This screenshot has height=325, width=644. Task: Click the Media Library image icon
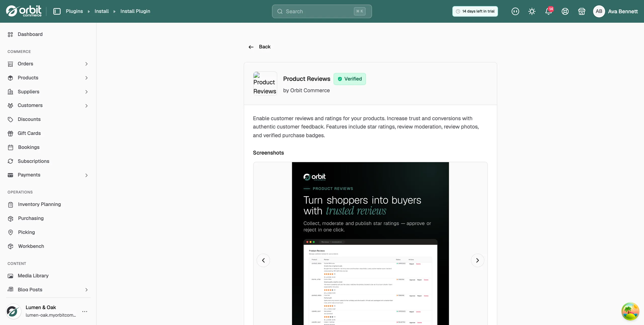point(10,276)
